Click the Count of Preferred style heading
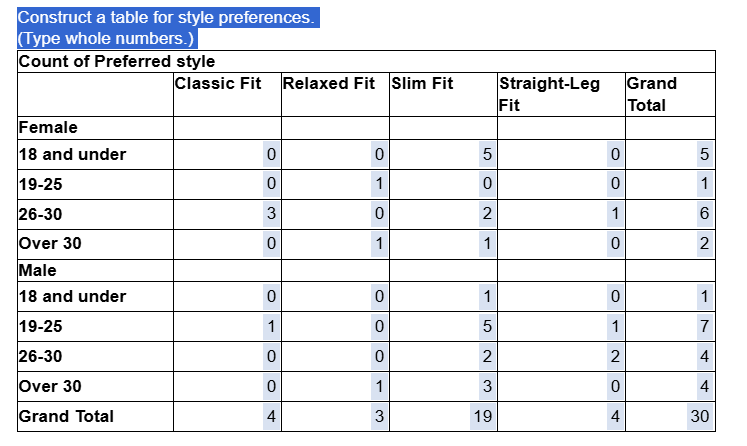 point(116,62)
